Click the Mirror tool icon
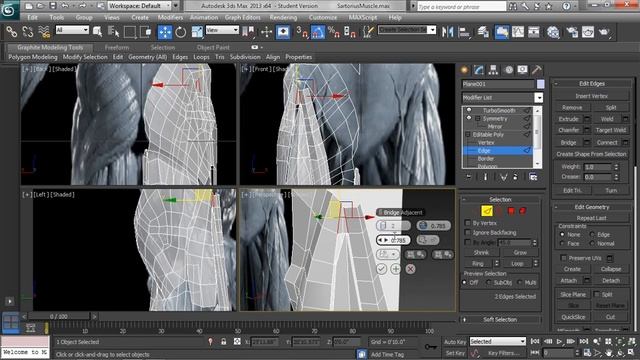The height and width of the screenshot is (360, 640). click(x=448, y=32)
